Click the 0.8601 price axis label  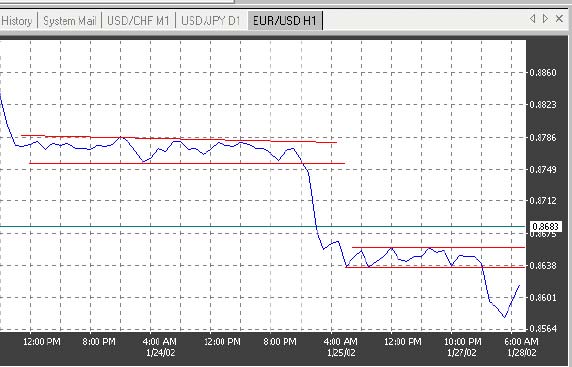click(x=543, y=298)
